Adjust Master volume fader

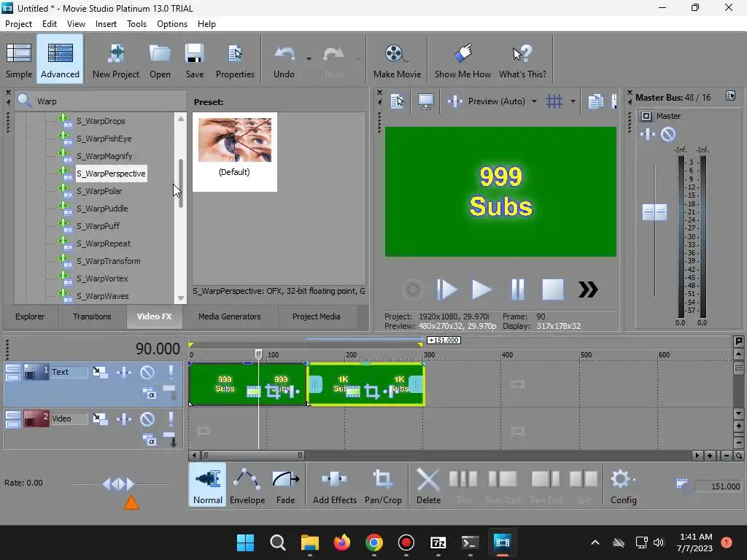654,212
